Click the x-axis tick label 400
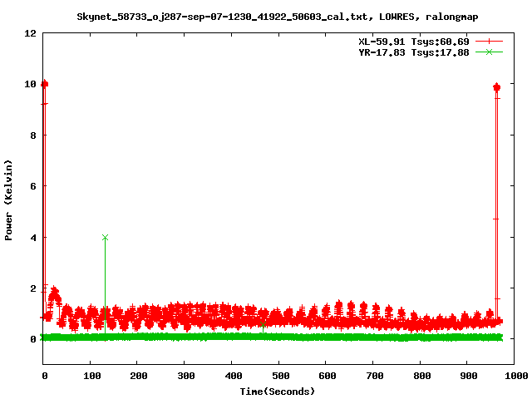Image resolution: width=532 pixels, height=399 pixels. coord(234,376)
